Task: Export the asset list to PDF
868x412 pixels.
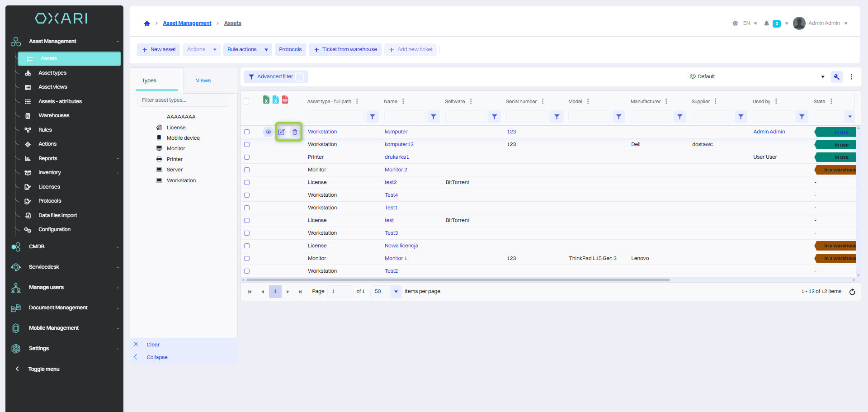Action: (x=285, y=100)
